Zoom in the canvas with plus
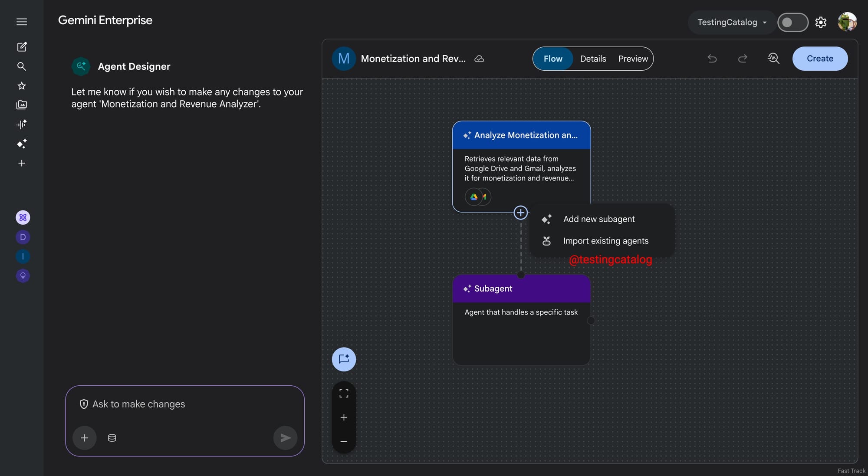The width and height of the screenshot is (868, 476). pos(344,417)
